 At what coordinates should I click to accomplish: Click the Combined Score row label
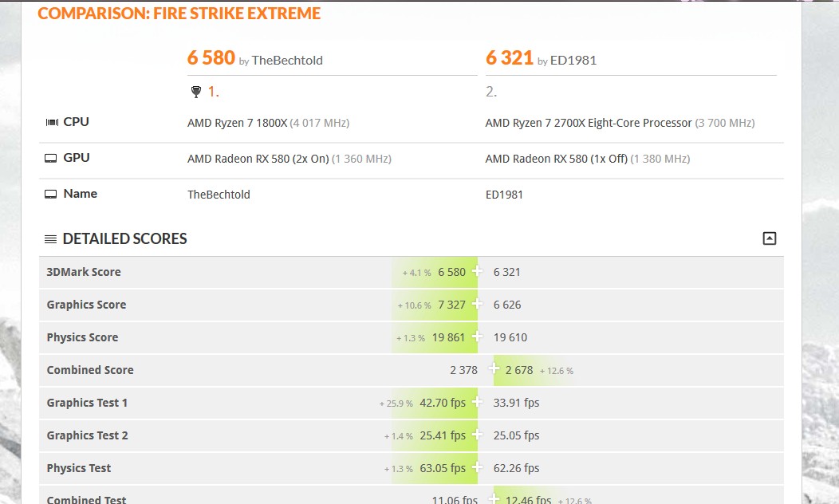pos(90,370)
